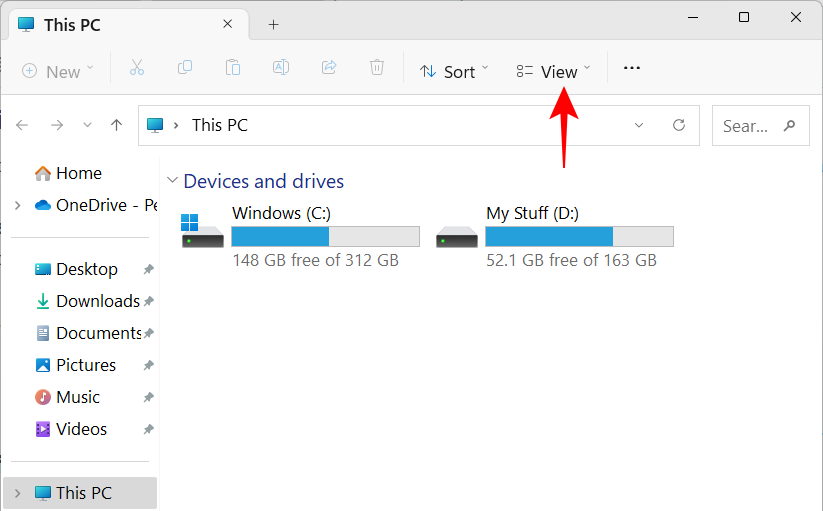
Task: Open OneDrive in the navigation pane
Action: (96, 205)
